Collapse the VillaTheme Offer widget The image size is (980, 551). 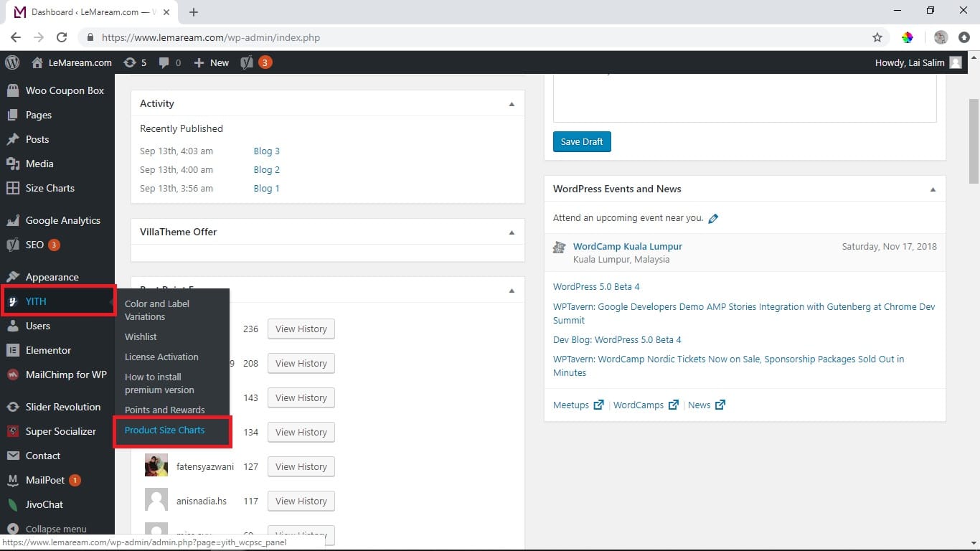(512, 232)
